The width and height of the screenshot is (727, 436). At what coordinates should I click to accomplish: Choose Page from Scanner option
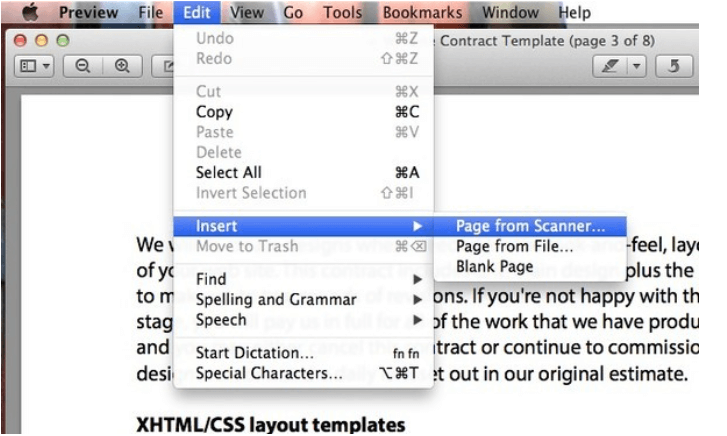(530, 226)
